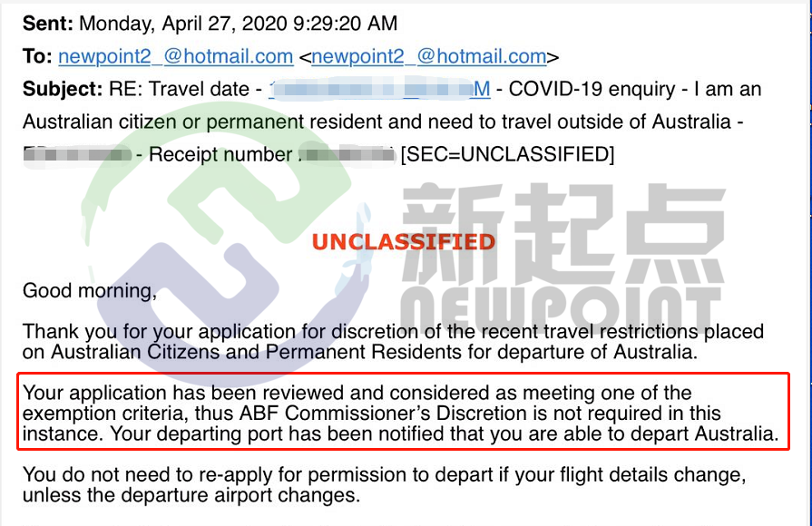The height and width of the screenshot is (526, 812).
Task: Click the blurred link in the Subject line
Action: 379,89
